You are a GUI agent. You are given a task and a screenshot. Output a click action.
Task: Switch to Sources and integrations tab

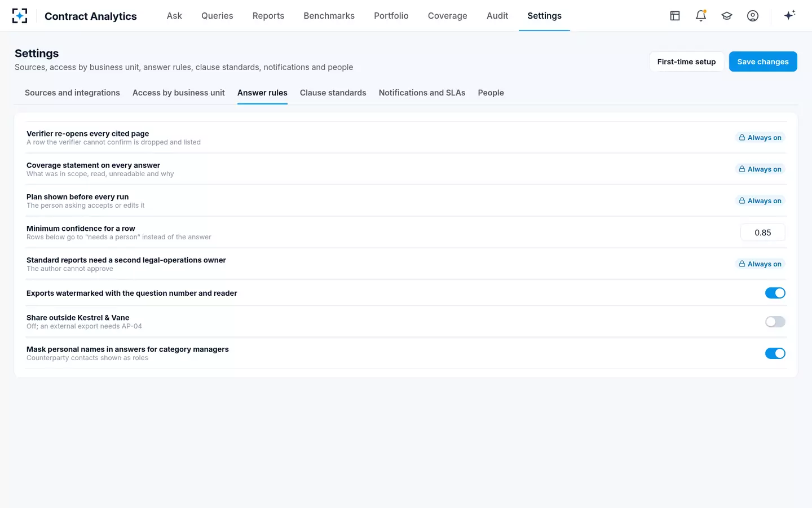point(72,93)
